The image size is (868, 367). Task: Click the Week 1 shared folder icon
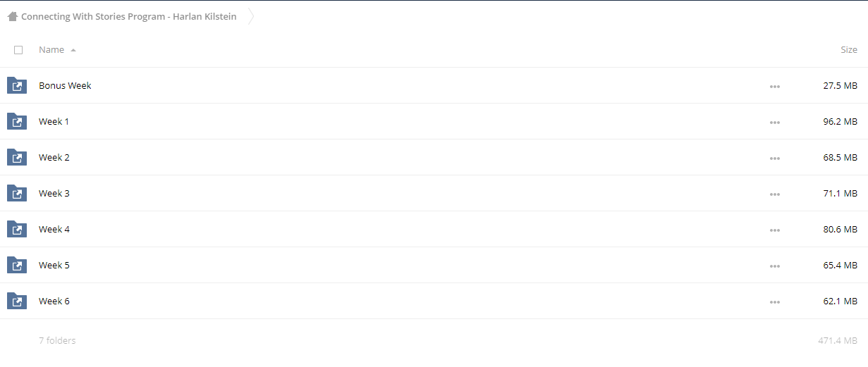coord(17,121)
